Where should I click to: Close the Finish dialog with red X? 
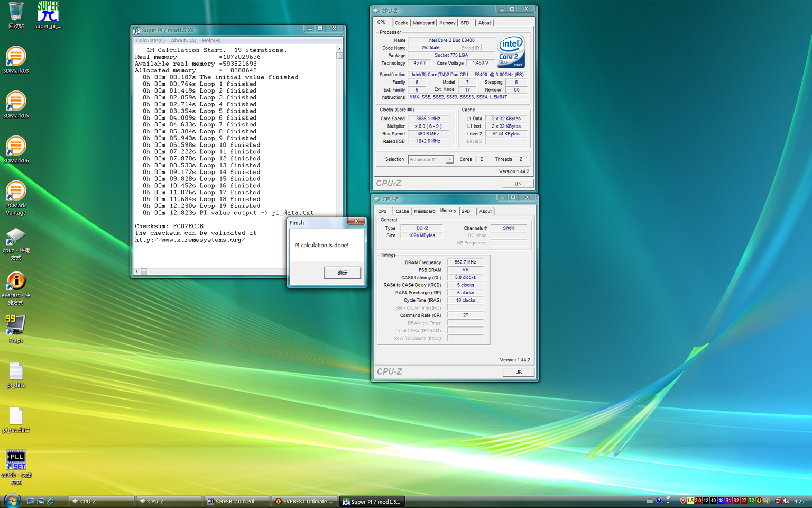pyautogui.click(x=356, y=221)
